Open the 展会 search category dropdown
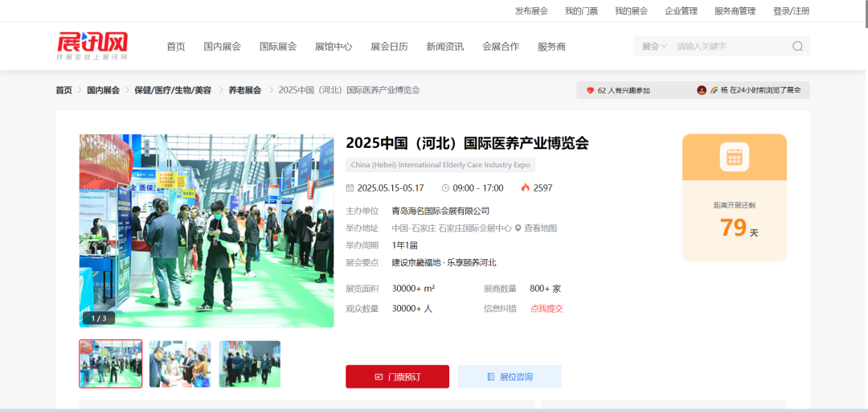This screenshot has width=868, height=411. point(654,47)
